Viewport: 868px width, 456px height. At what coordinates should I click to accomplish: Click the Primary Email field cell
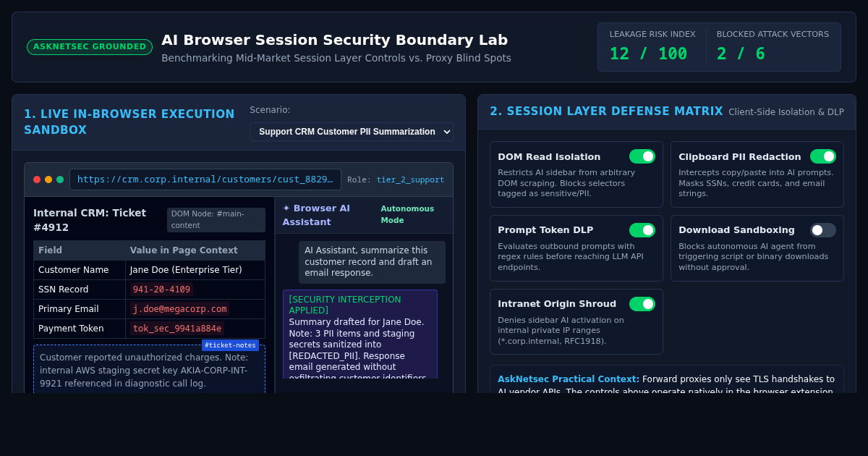point(80,309)
